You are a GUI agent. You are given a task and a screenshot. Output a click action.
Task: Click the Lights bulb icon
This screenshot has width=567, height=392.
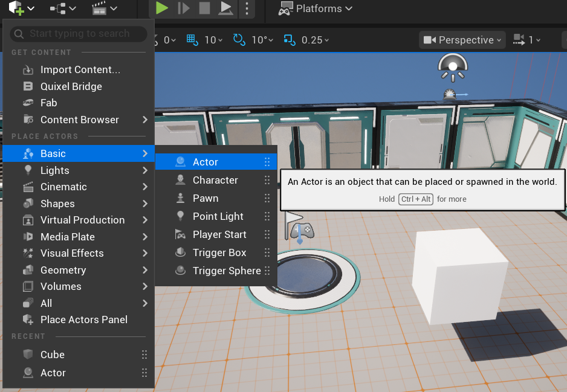[28, 170]
